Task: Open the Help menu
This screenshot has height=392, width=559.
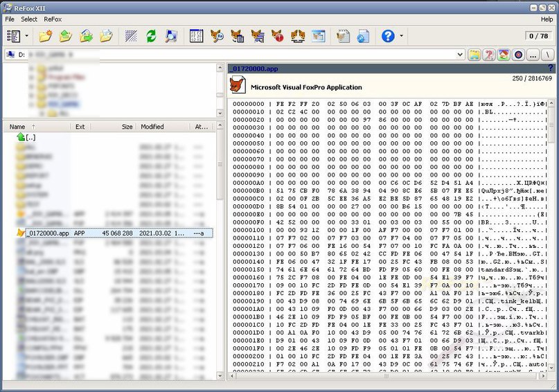Action: (x=547, y=19)
